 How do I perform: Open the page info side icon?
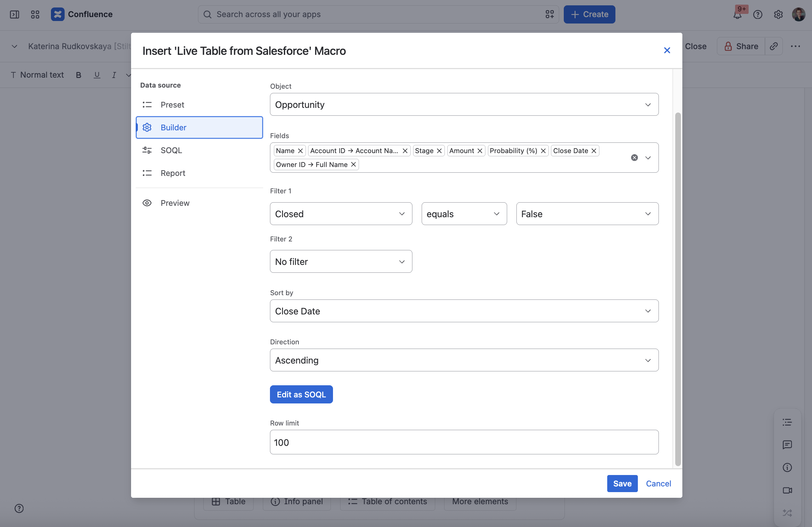[787, 468]
